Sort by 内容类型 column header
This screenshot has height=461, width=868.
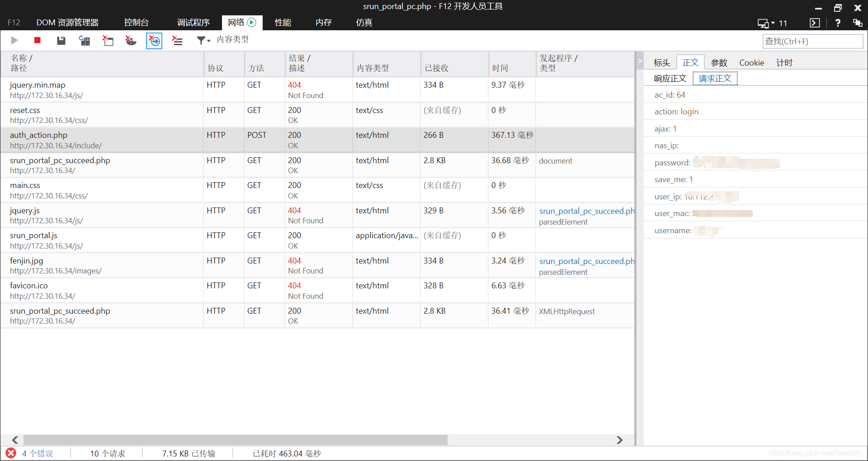[x=387, y=63]
